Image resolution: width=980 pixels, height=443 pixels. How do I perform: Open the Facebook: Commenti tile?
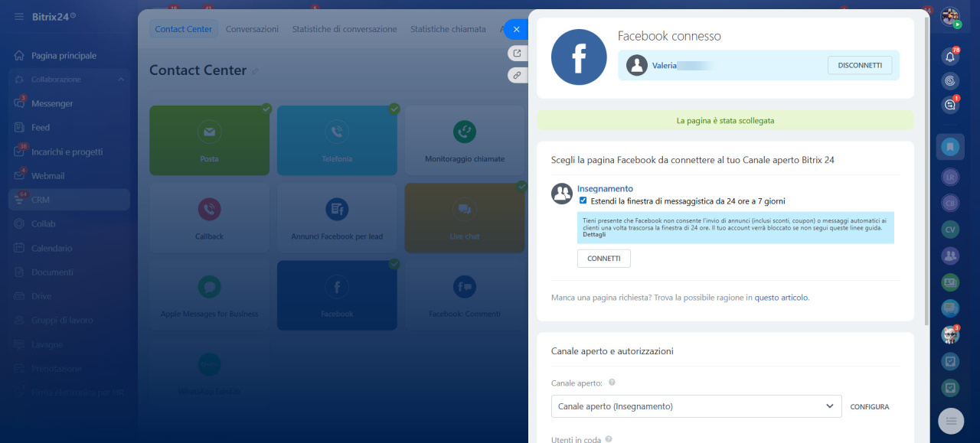(x=465, y=295)
